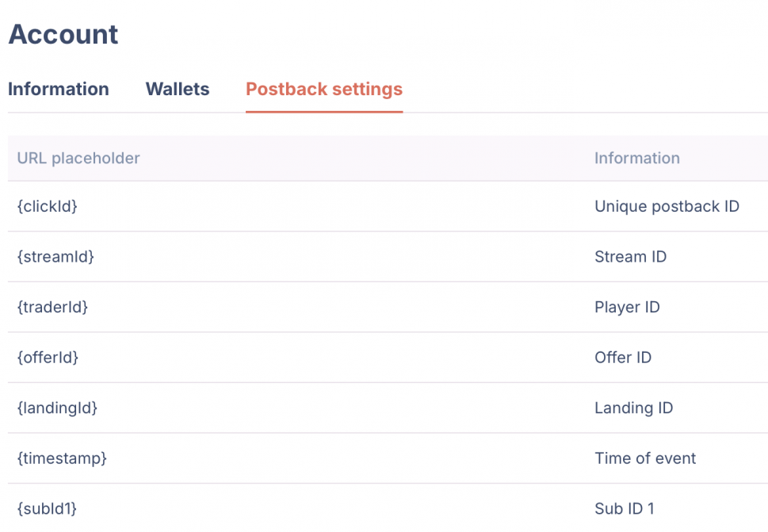768x532 pixels.
Task: Click the Account page heading
Action: (63, 34)
